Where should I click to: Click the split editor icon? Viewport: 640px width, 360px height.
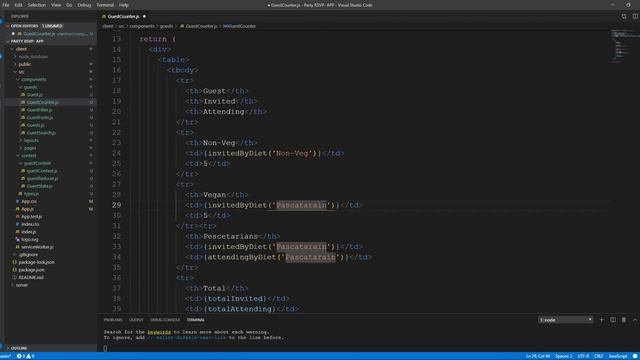click(635, 16)
